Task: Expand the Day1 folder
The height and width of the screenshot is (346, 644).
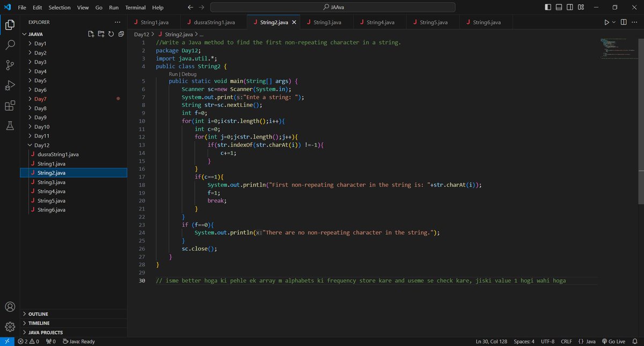Action: [x=74, y=44]
